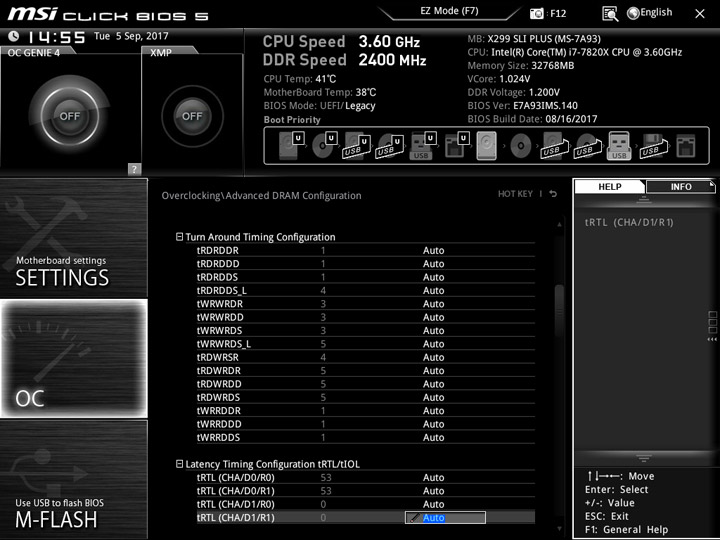
Task: Select the tRDRDDS row
Action: point(366,277)
